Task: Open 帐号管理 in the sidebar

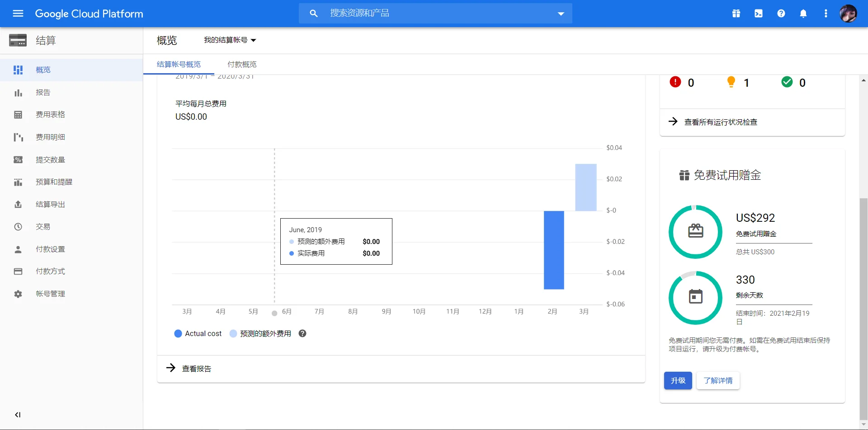Action: (71, 294)
